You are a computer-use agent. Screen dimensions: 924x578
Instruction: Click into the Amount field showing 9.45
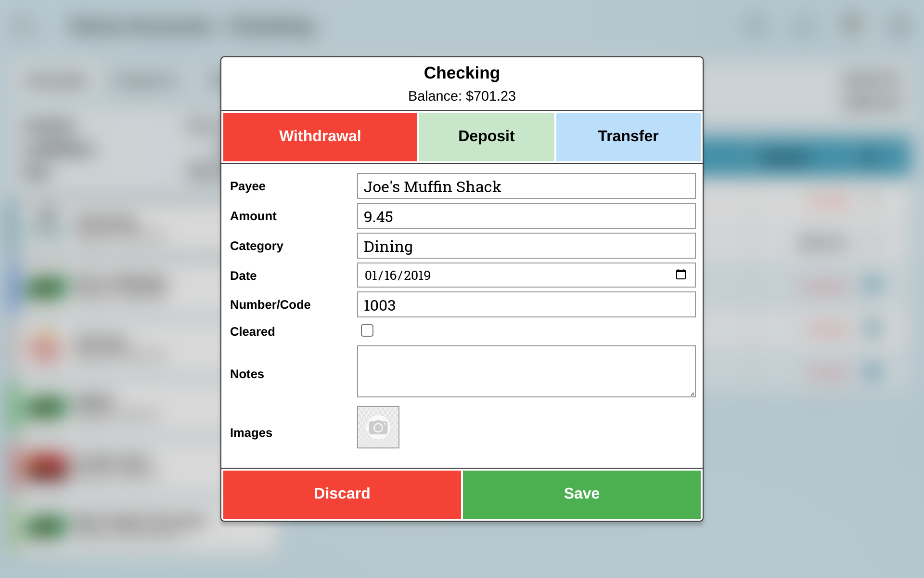click(526, 216)
